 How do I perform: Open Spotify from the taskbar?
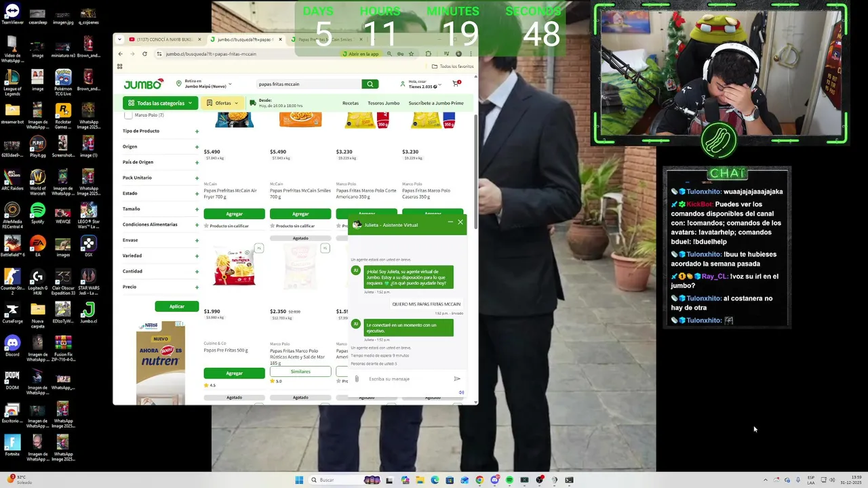(509, 480)
